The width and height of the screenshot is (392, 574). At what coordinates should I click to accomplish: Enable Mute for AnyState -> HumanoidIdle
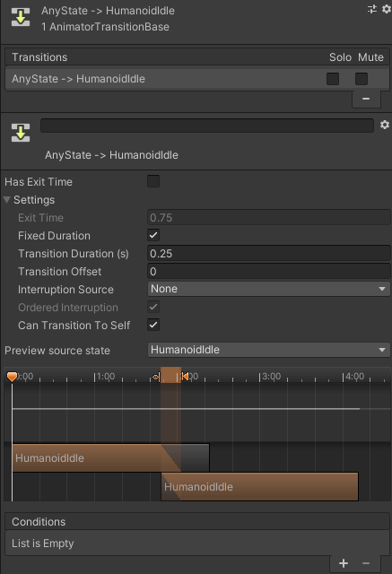[362, 79]
